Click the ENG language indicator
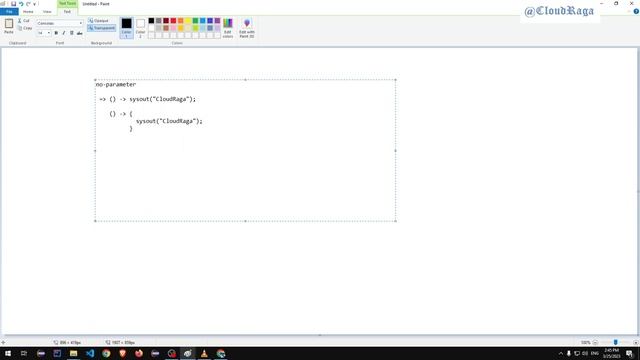This screenshot has height=360, width=640. 595,353
